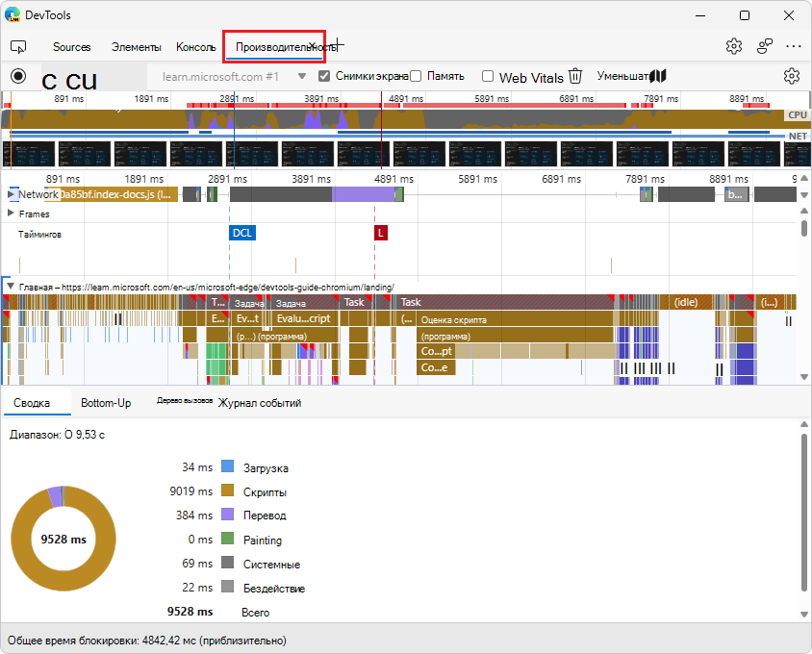This screenshot has width=812, height=654.
Task: Click the Общее время блокировки status text
Action: click(147, 641)
